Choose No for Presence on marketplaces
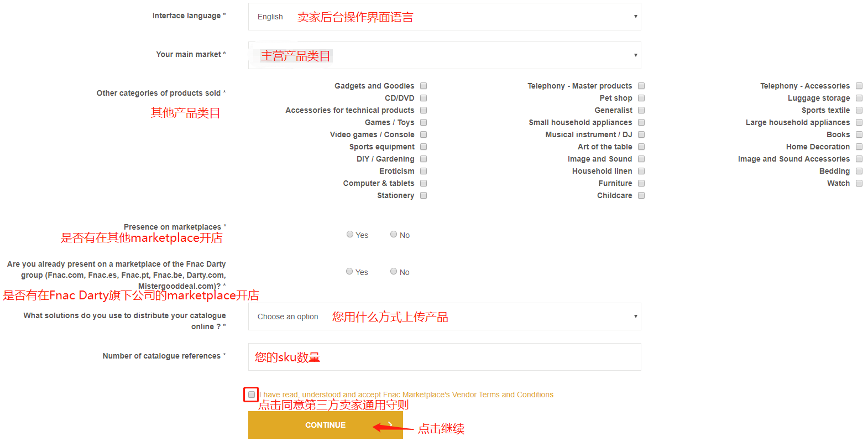The height and width of the screenshot is (441, 868). pos(394,235)
